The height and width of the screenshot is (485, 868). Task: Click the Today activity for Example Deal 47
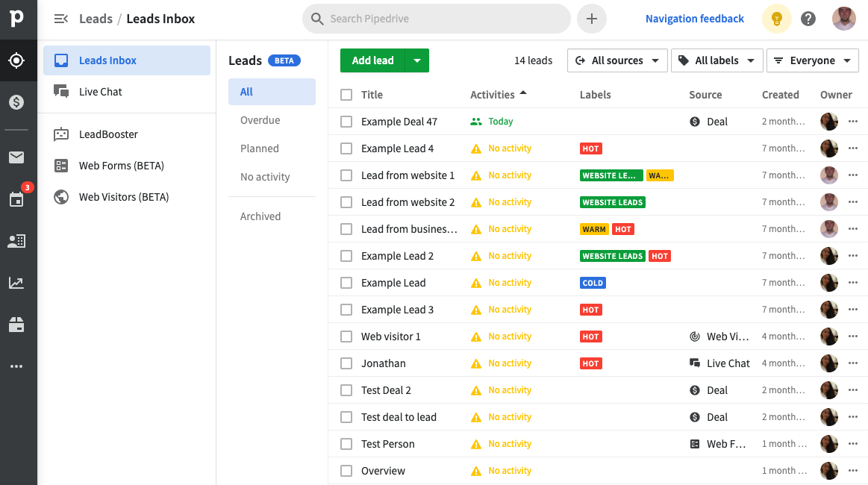click(501, 121)
